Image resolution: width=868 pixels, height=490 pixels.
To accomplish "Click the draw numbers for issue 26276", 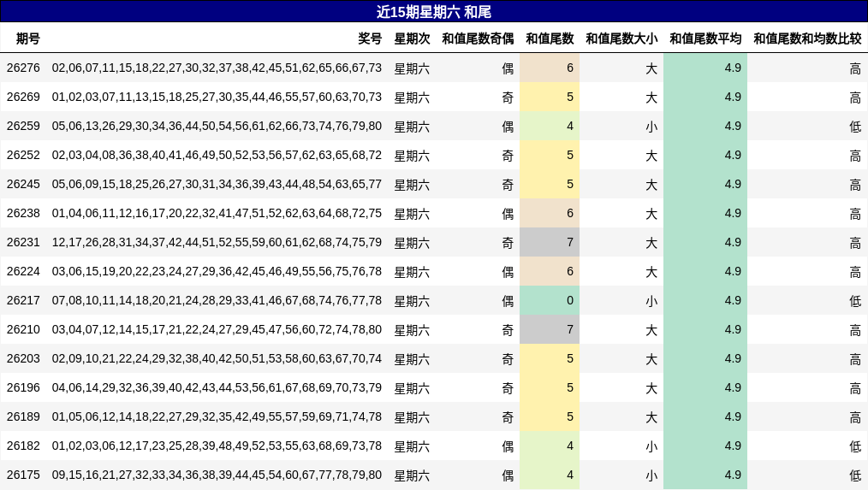I will coord(217,68).
